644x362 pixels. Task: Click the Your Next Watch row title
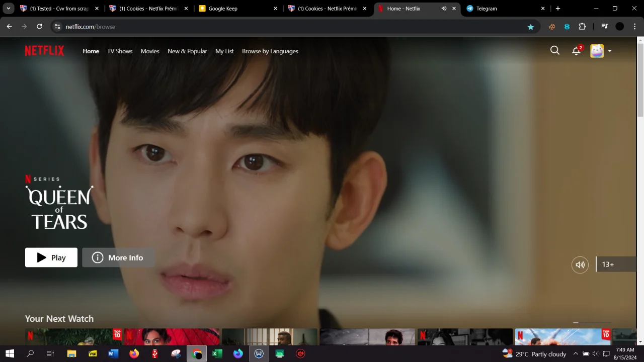tap(59, 319)
